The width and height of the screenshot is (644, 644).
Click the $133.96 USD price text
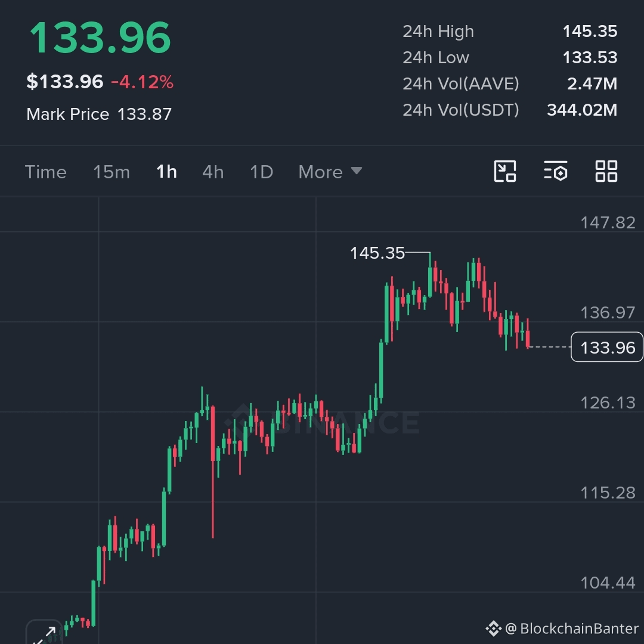pos(65,82)
